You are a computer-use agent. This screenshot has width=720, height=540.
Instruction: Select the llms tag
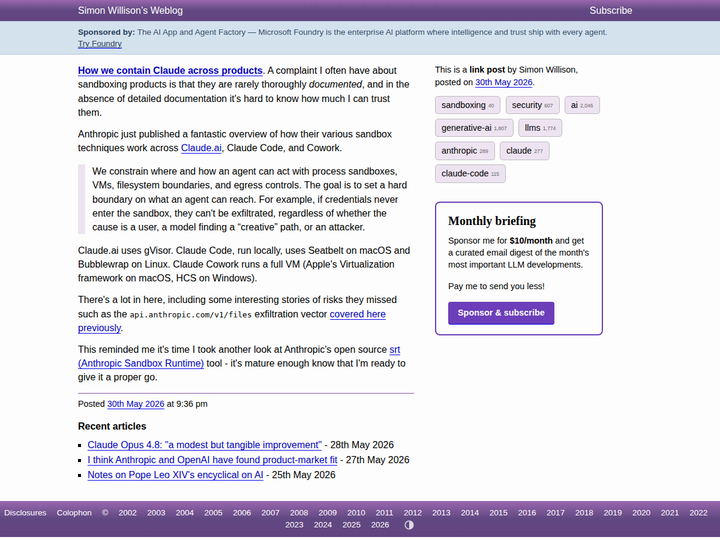pyautogui.click(x=540, y=128)
